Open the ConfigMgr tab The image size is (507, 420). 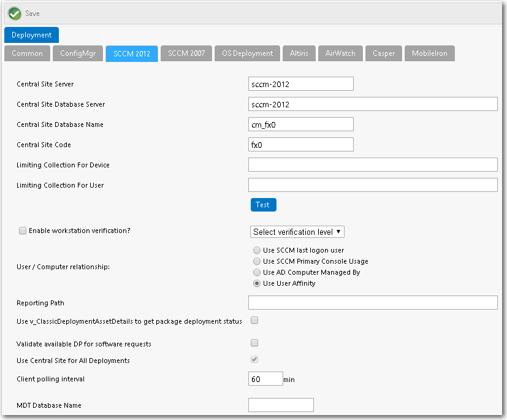click(77, 53)
